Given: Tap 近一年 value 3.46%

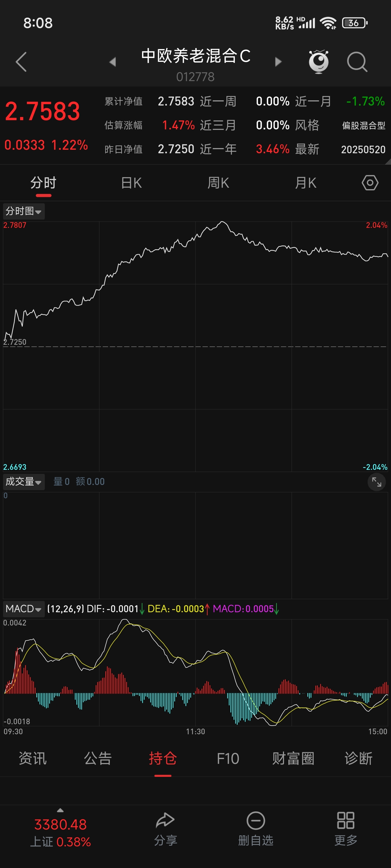Looking at the screenshot, I should click(273, 149).
